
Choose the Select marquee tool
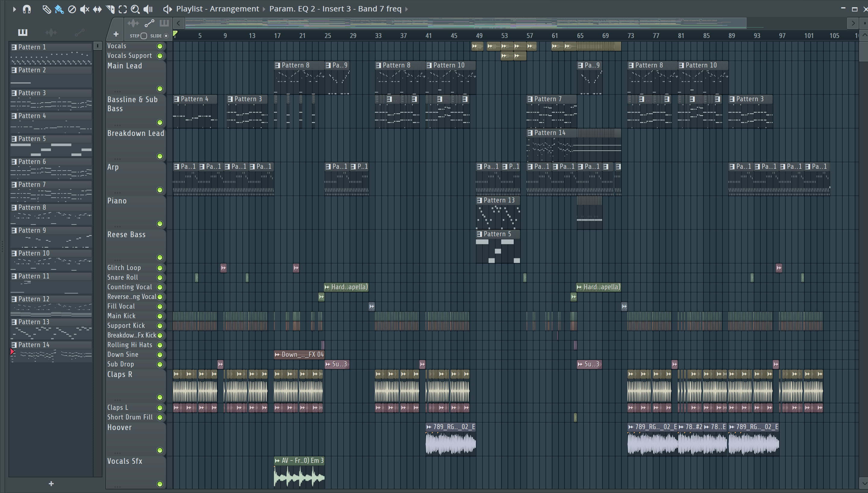pos(123,9)
